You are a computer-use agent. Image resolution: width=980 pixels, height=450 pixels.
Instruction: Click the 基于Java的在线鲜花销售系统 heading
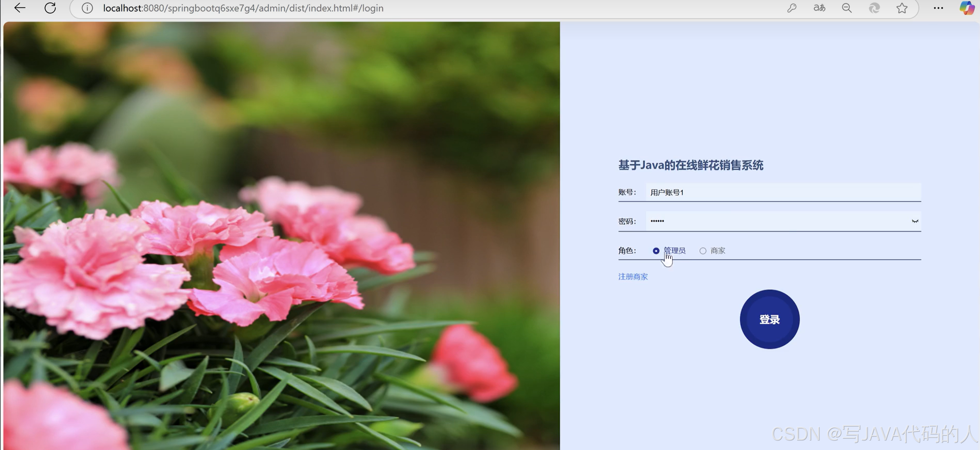(691, 165)
